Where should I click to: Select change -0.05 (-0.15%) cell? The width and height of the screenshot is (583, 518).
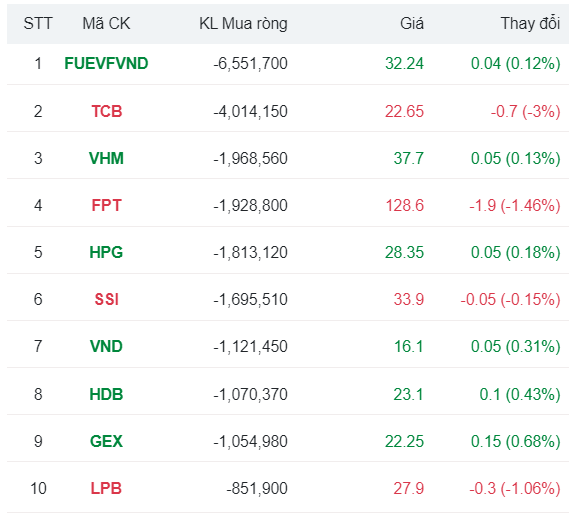[x=510, y=299]
